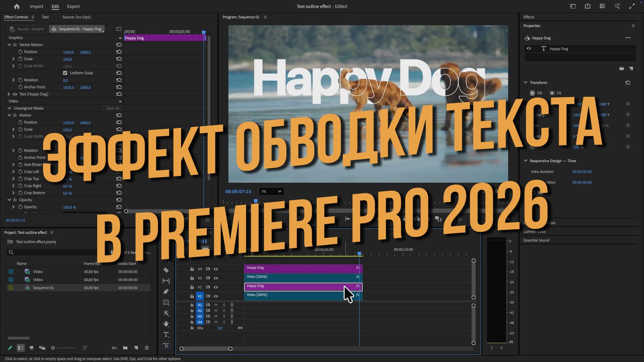Open the Essential Sound panel
This screenshot has height=362, width=644.
[x=536, y=240]
